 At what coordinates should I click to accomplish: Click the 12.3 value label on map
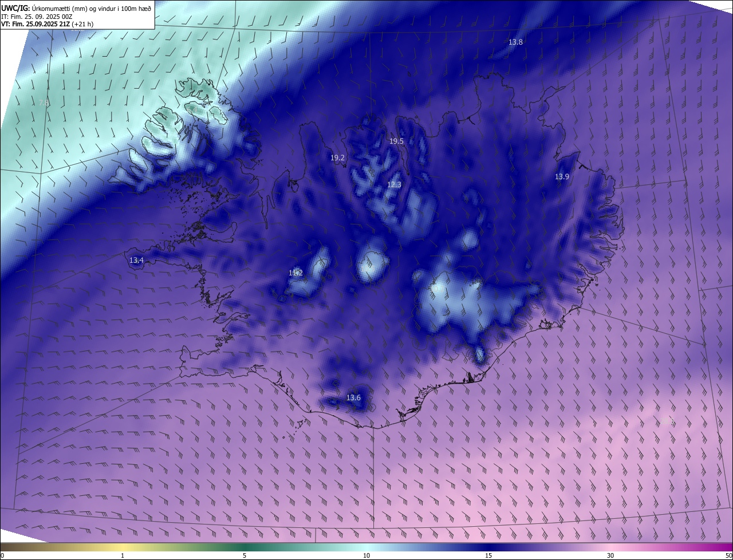[394, 185]
